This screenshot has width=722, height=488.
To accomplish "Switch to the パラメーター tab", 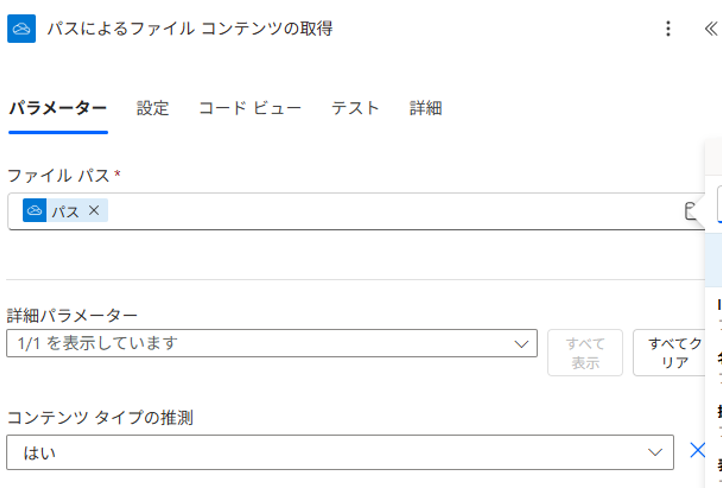I will [x=57, y=108].
